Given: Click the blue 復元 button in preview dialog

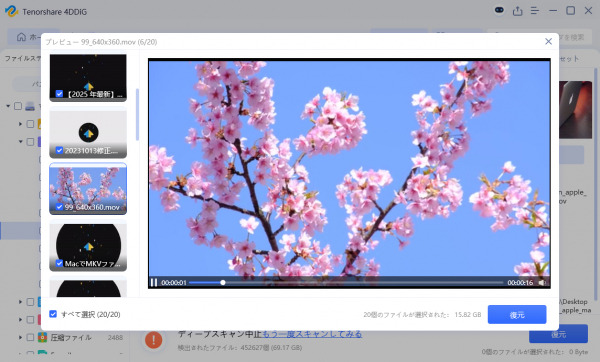Looking at the screenshot, I should pyautogui.click(x=517, y=315).
